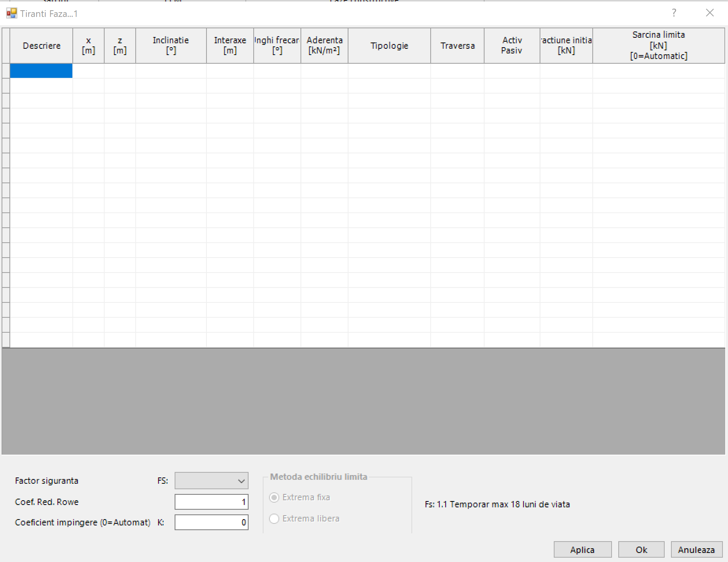Close the Tiranti Faza dialog

[710, 13]
